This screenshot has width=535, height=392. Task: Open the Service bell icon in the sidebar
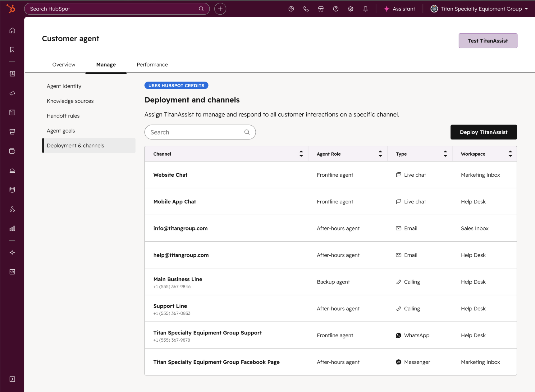[x=12, y=171]
